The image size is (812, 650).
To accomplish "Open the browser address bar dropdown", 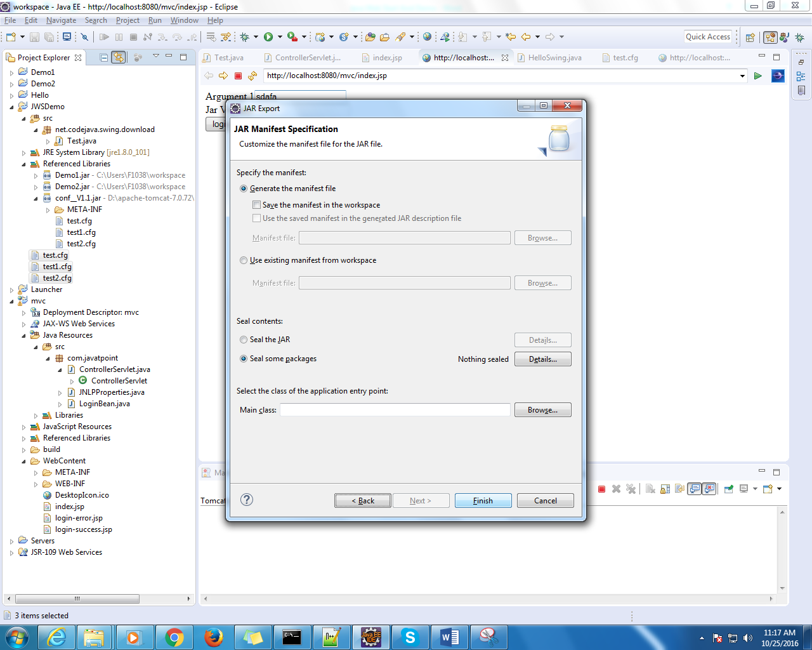I will 742,76.
